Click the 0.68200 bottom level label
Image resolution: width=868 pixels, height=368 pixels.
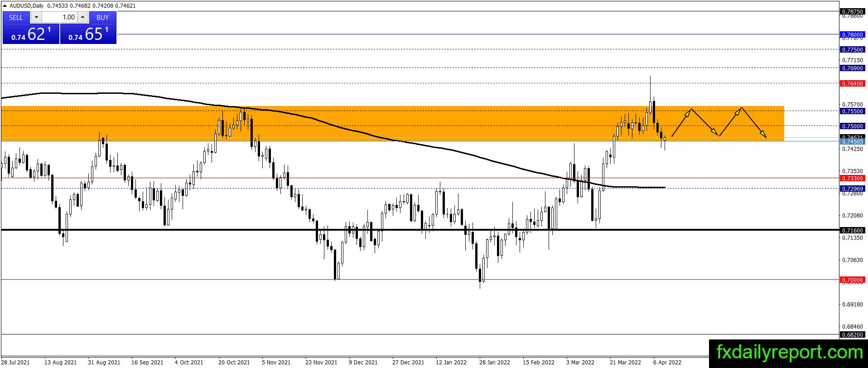pyautogui.click(x=852, y=334)
